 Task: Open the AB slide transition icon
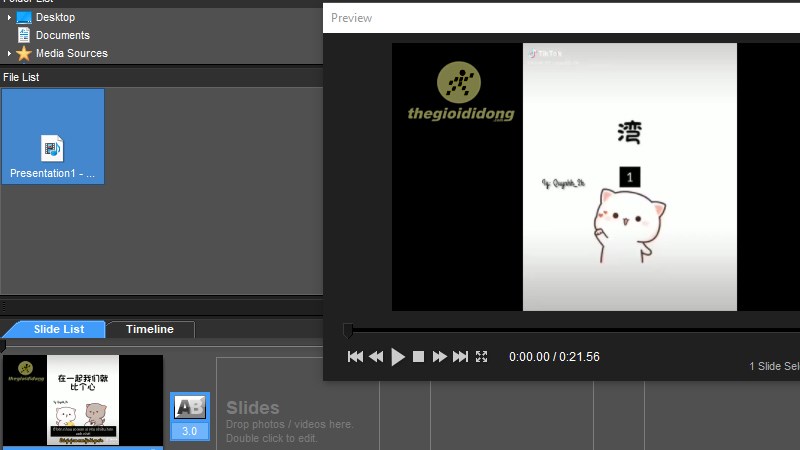[x=189, y=407]
